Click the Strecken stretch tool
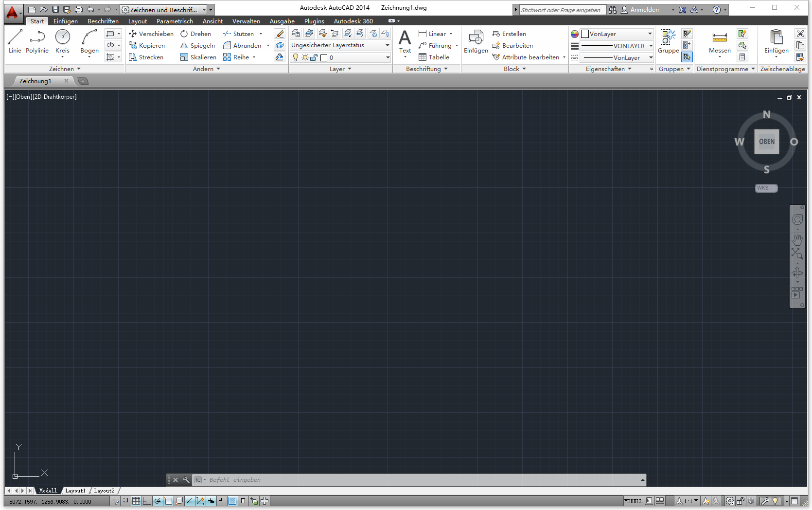Screen dimensions: 812x510 click(146, 57)
